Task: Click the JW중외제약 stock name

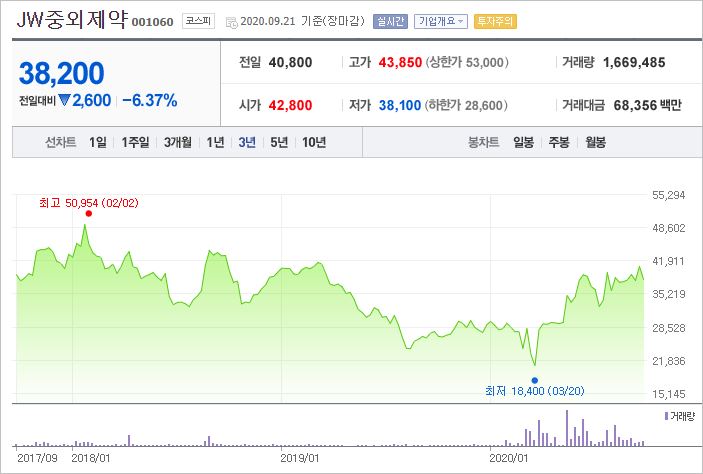Action: click(x=72, y=20)
